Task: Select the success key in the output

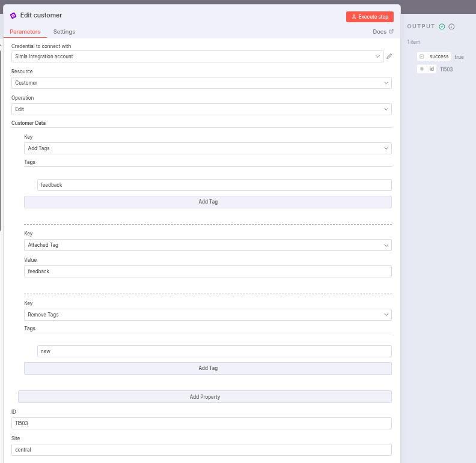Action: pos(439,56)
